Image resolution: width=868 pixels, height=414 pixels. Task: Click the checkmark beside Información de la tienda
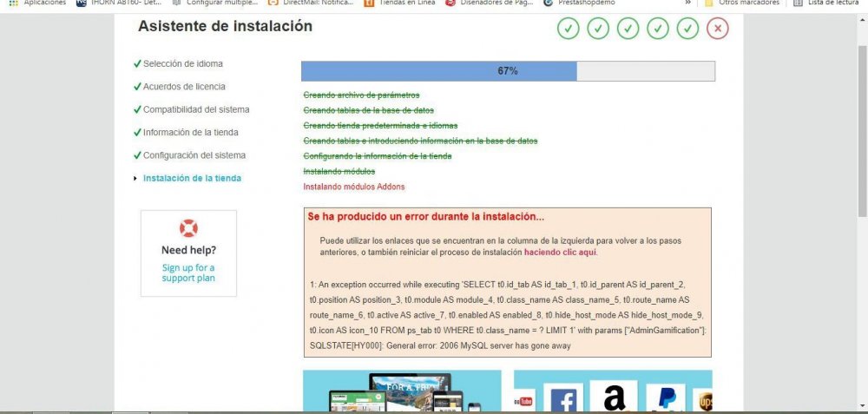pos(137,132)
